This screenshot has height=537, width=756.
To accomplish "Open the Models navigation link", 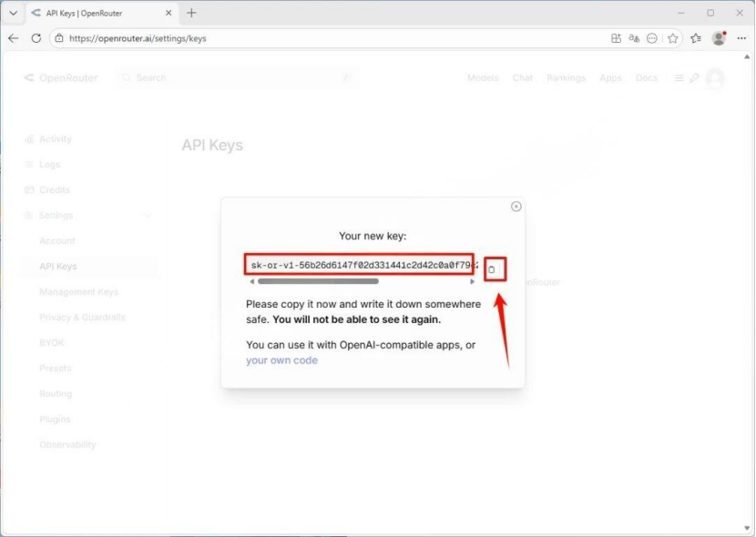I will coord(483,78).
